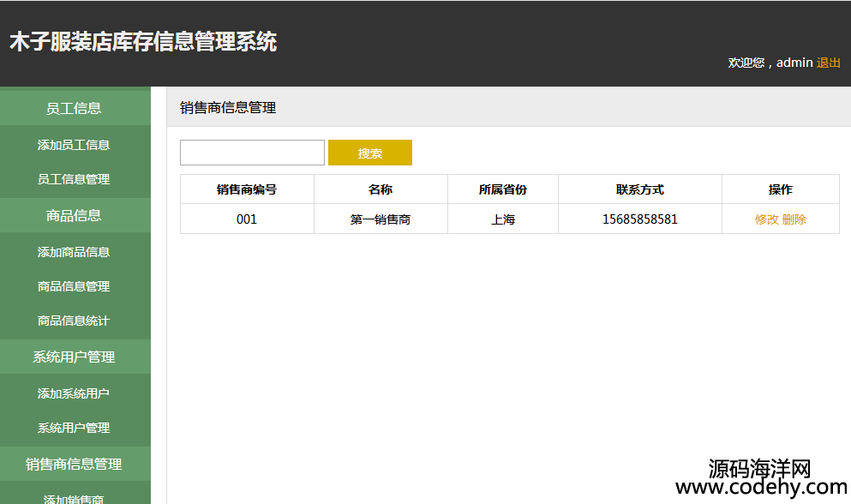The width and height of the screenshot is (851, 504).
Task: Click the 木子服装店库存信息管理系统 title
Action: coord(143,42)
